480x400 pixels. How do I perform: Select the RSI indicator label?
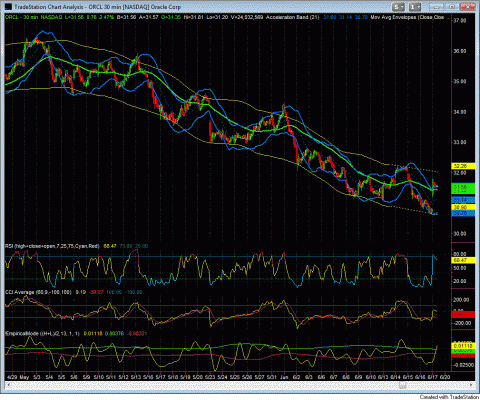click(52, 246)
